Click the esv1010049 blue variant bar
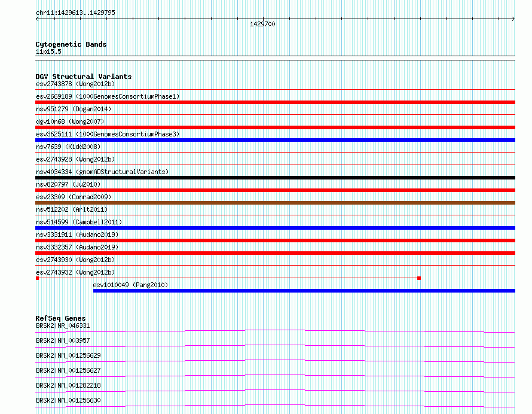 pos(304,291)
